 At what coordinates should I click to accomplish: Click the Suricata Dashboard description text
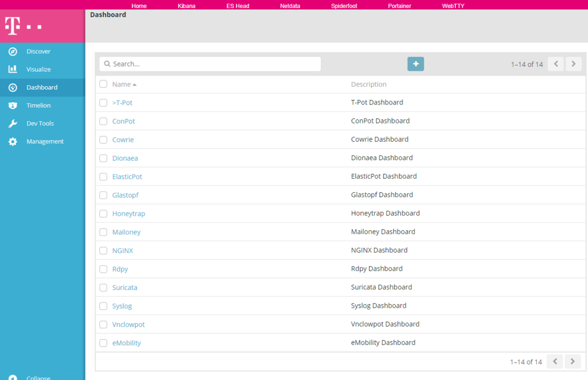381,287
